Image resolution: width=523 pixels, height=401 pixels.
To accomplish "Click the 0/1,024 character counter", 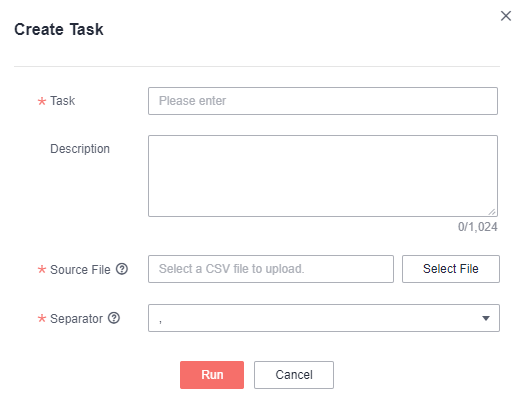I will 477,227.
